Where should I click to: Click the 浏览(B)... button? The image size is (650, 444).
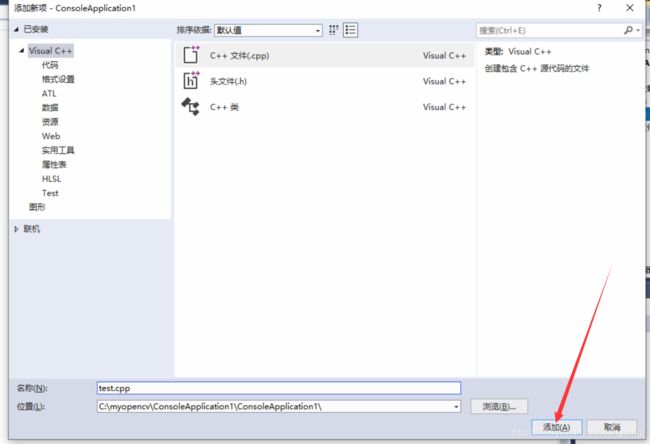click(499, 406)
